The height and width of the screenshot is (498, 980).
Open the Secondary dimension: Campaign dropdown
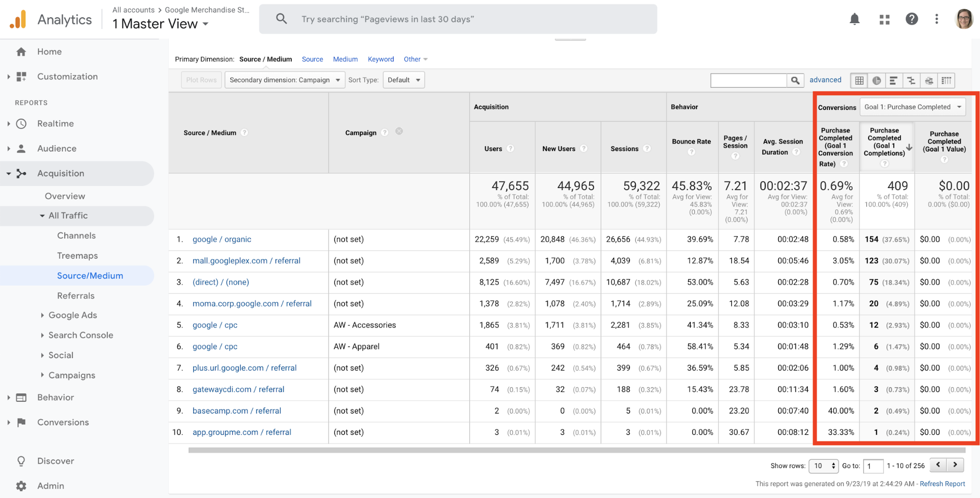coord(284,80)
